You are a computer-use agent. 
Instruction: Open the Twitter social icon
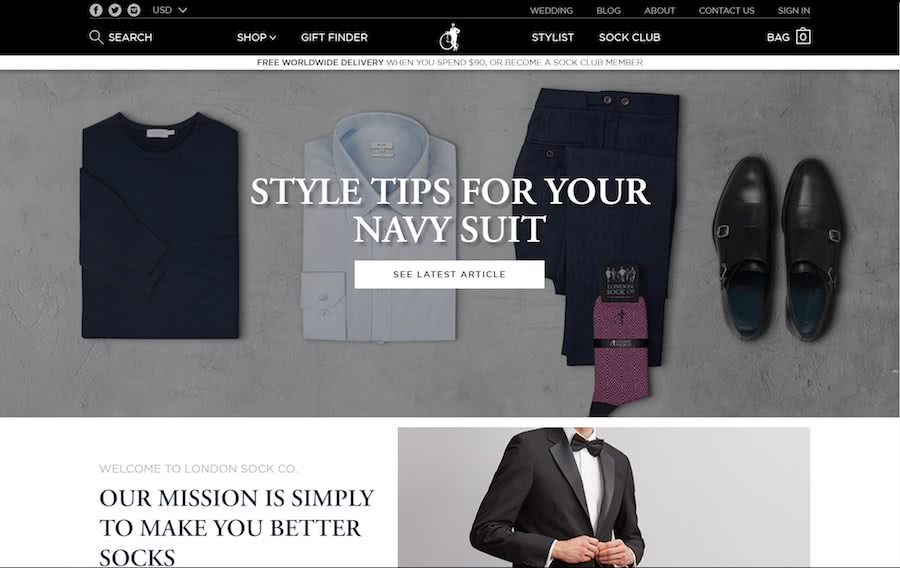point(115,10)
